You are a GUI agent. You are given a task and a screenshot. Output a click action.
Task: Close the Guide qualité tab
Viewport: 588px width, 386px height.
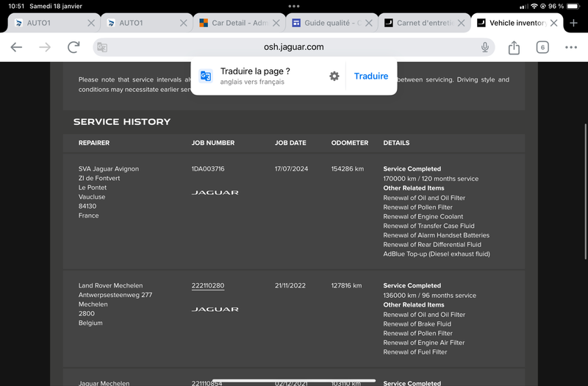point(369,23)
